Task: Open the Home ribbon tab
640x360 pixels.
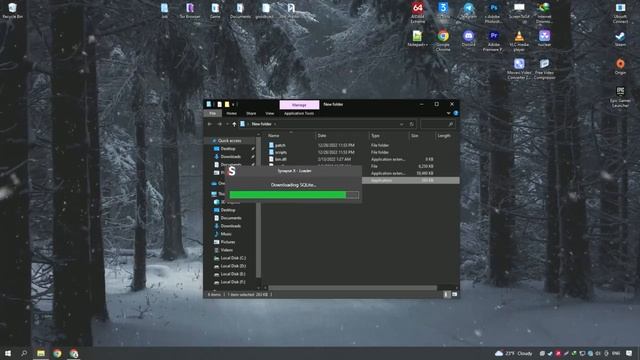Action: [231, 113]
